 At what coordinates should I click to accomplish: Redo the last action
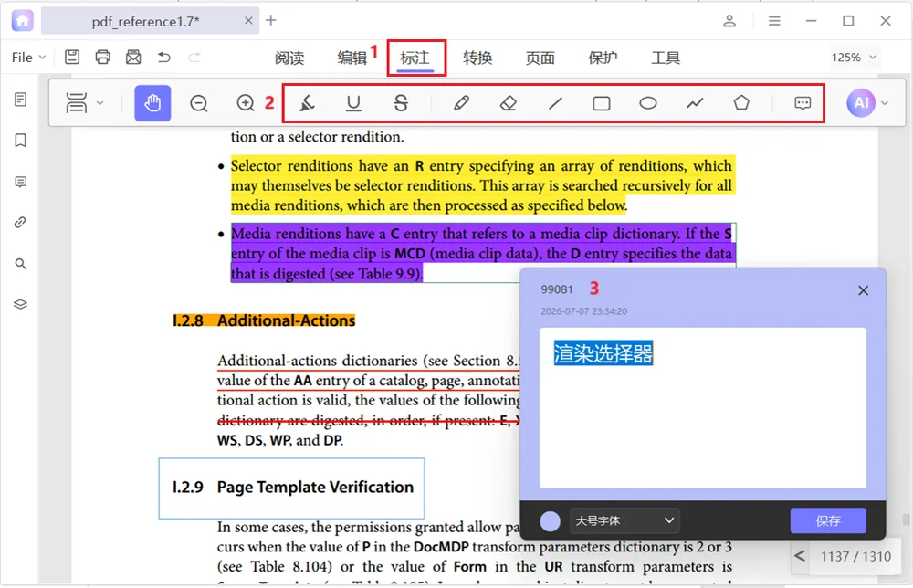(x=195, y=57)
